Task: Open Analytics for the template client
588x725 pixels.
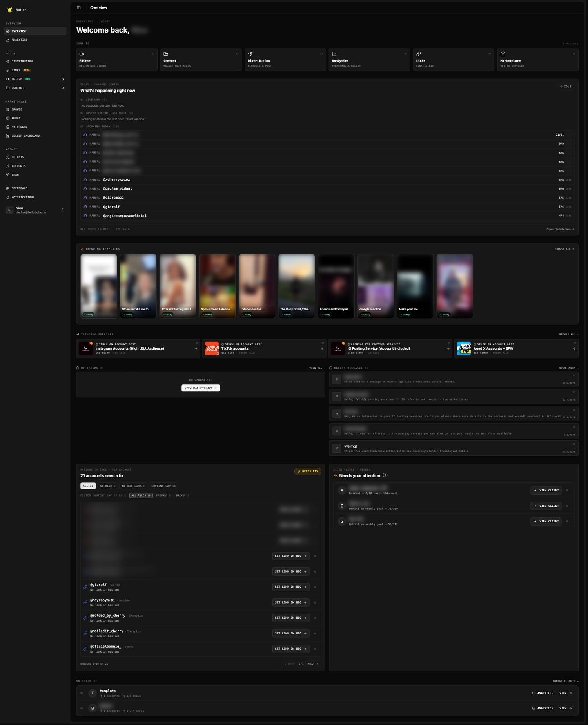Action: click(x=543, y=693)
